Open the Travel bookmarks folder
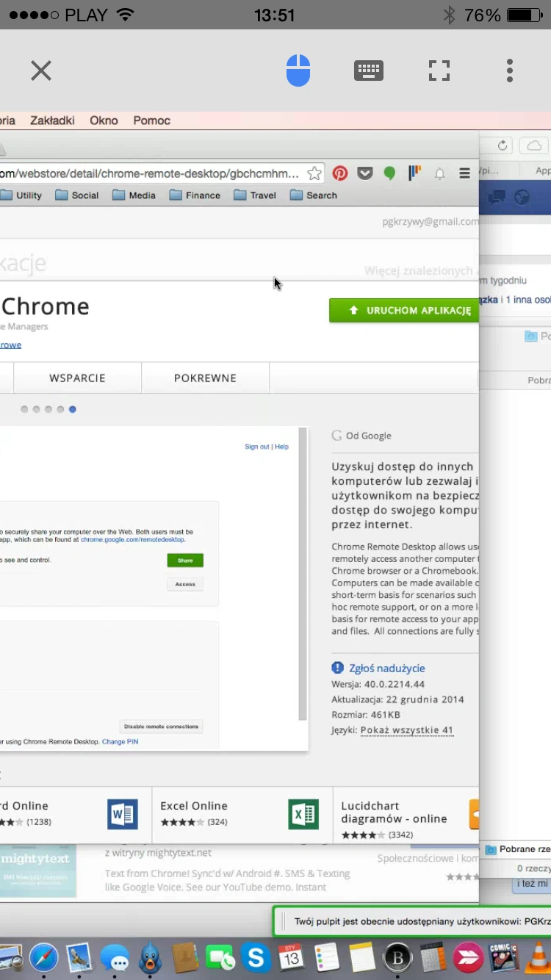The width and height of the screenshot is (551, 980). point(255,195)
